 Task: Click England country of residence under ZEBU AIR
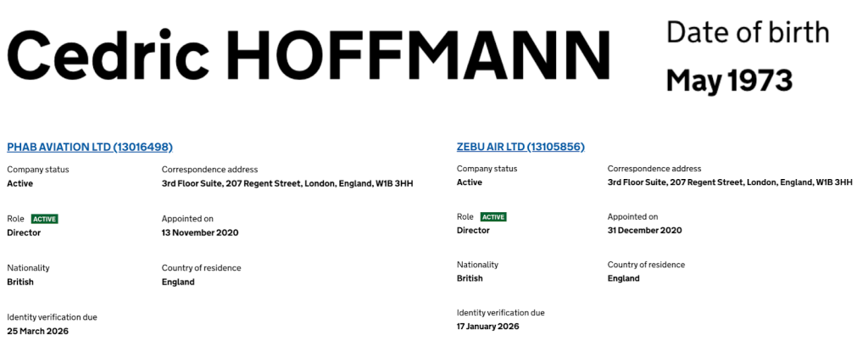click(x=624, y=278)
